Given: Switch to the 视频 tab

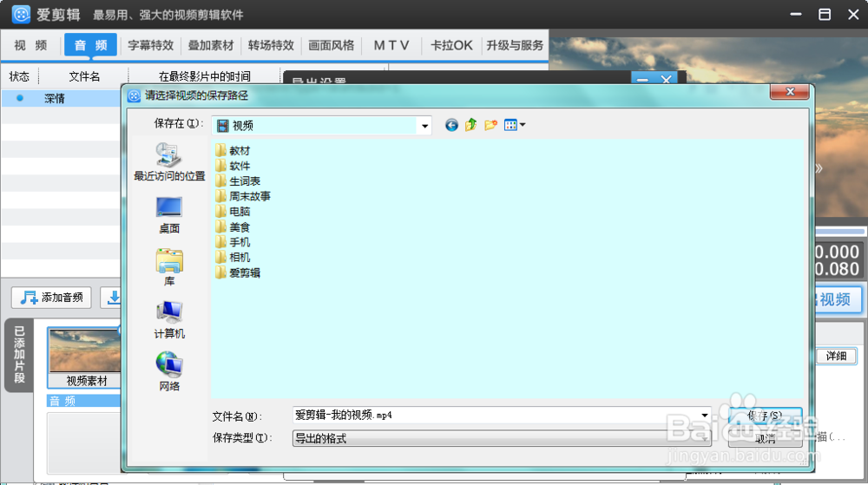Looking at the screenshot, I should [31, 45].
